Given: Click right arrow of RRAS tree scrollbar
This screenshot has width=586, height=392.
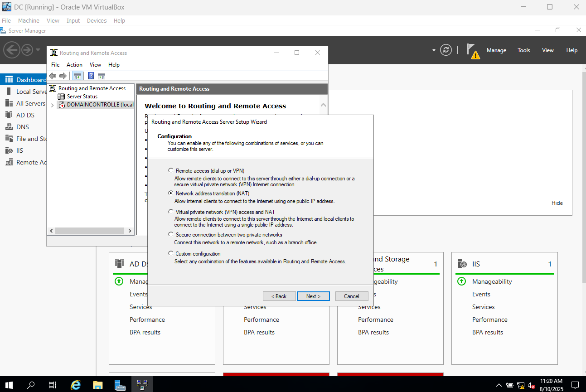Looking at the screenshot, I should point(130,231).
